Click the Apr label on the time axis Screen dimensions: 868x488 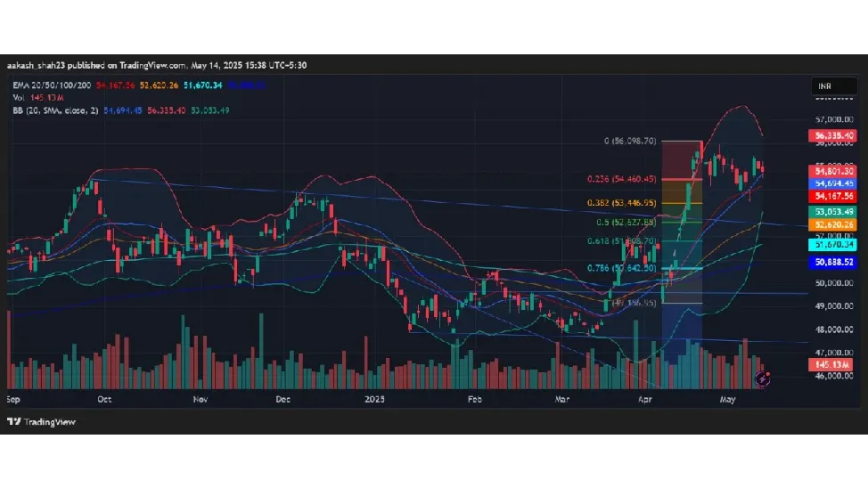pos(645,399)
